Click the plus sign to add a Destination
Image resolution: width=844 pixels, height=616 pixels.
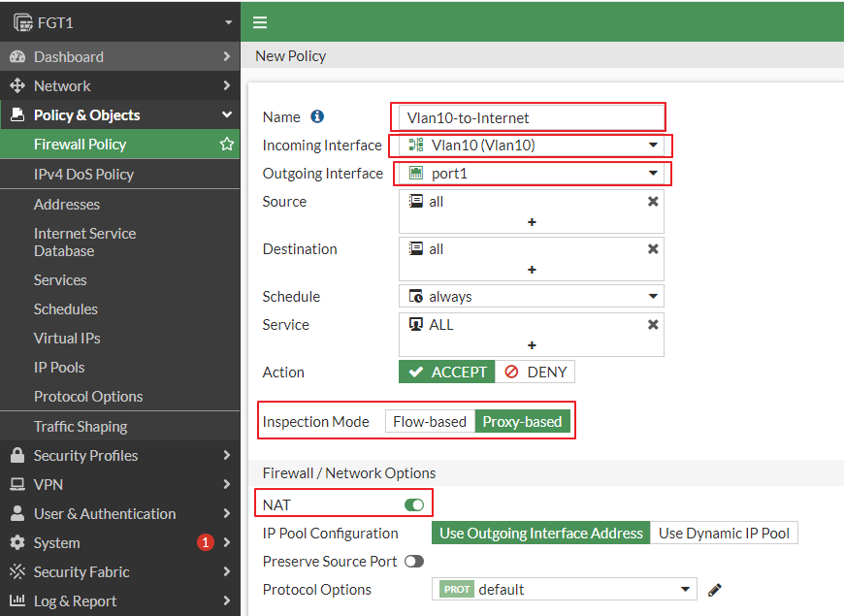point(532,270)
